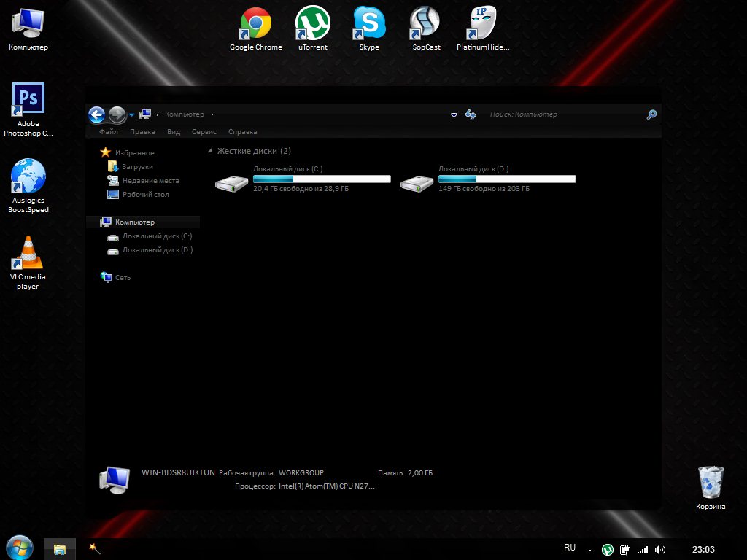The width and height of the screenshot is (747, 560).
Task: Click the Back navigation arrow in Explorer
Action: (96, 114)
